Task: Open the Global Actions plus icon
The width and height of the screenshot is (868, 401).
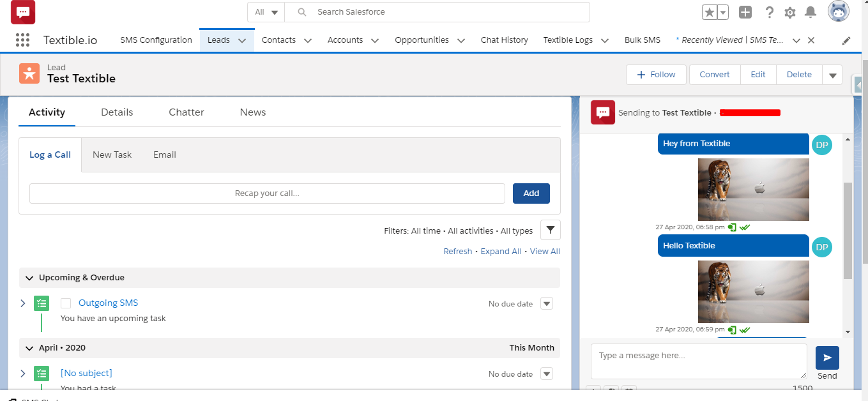Action: coord(745,12)
